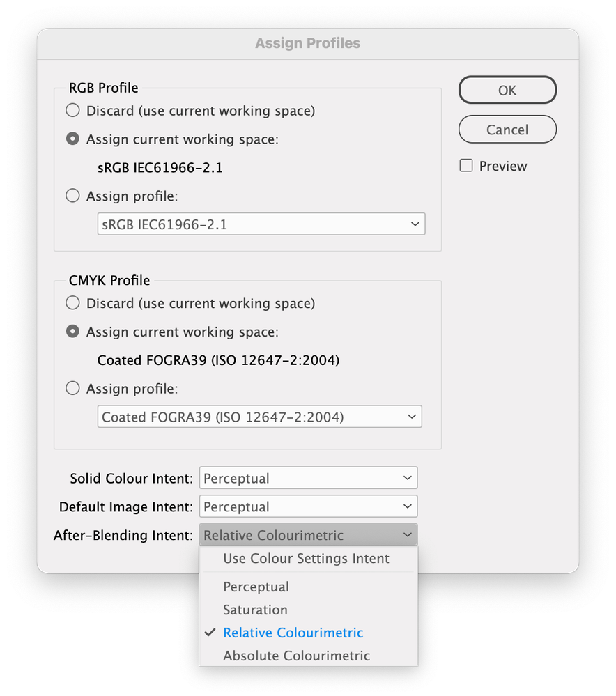Click the After-Blending Intent dropdown chevron
The height and width of the screenshot is (696, 616).
point(408,535)
